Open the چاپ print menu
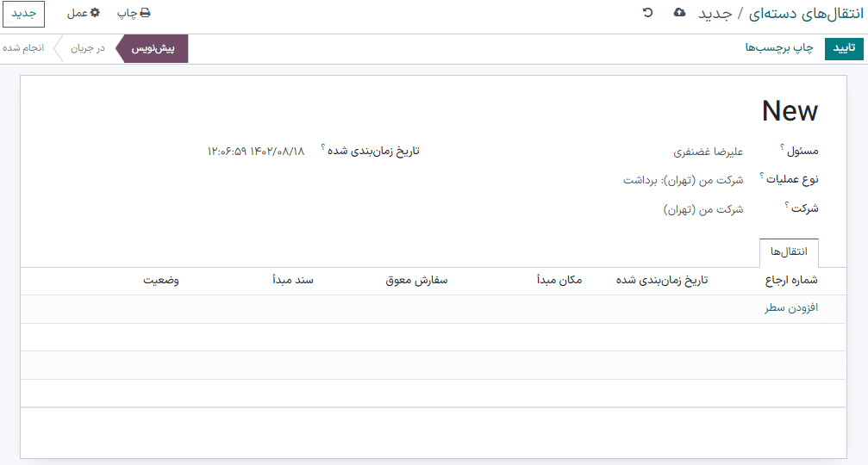The height and width of the screenshot is (465, 868). [x=134, y=13]
